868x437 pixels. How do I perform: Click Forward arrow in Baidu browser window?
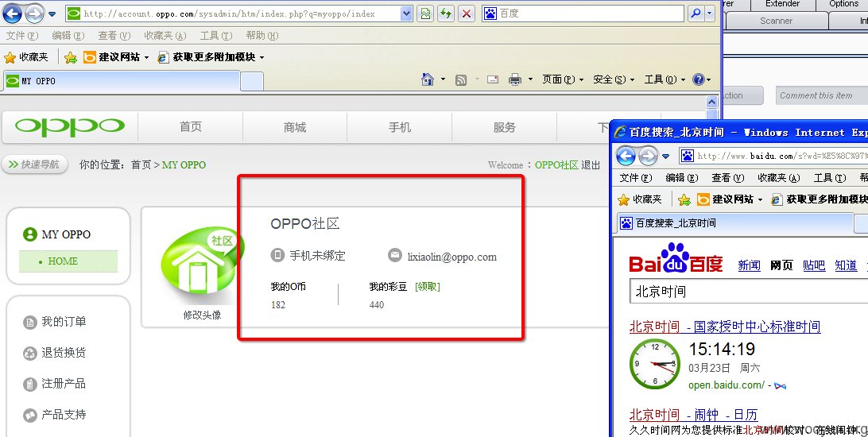(x=649, y=156)
